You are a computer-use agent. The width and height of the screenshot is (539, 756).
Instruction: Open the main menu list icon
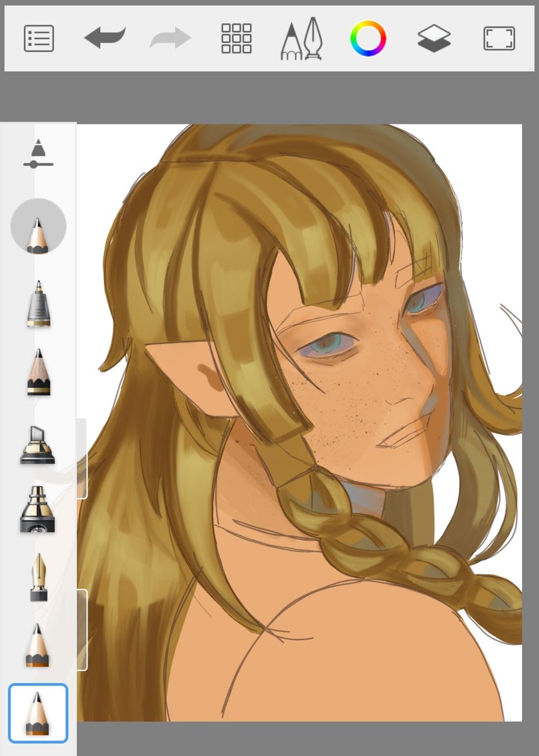[39, 38]
